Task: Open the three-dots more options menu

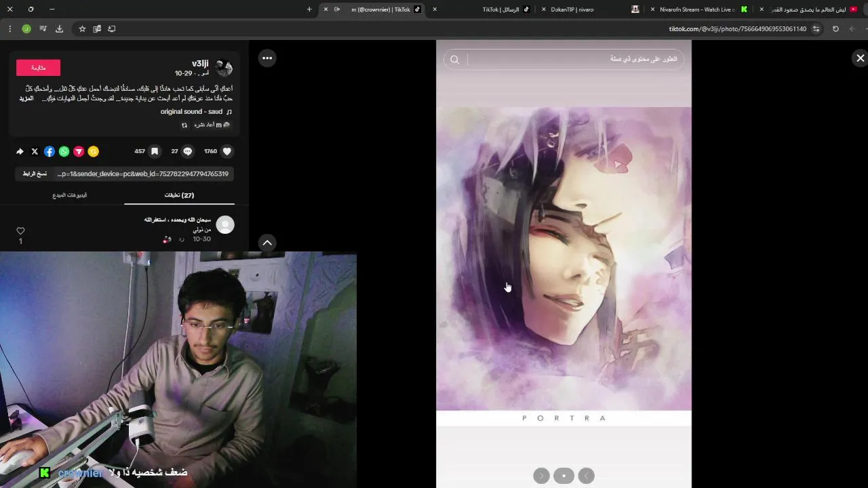Action: click(x=267, y=58)
